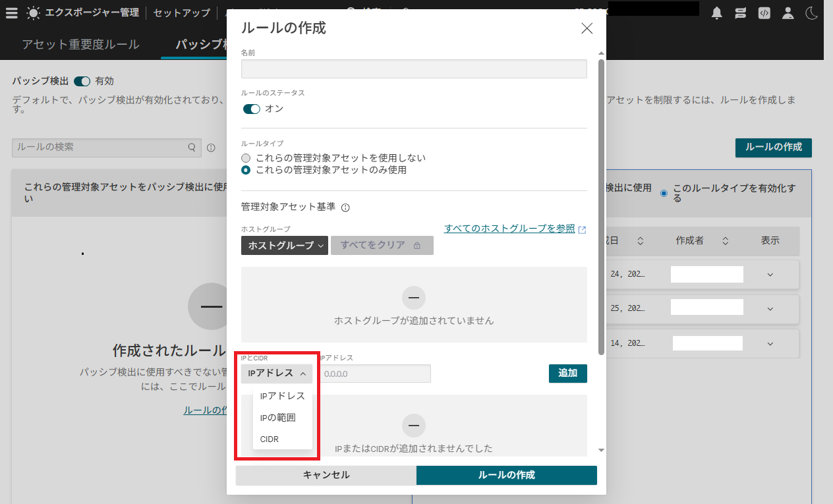833x504 pixels.
Task: Open the feedback chat icon
Action: [740, 12]
